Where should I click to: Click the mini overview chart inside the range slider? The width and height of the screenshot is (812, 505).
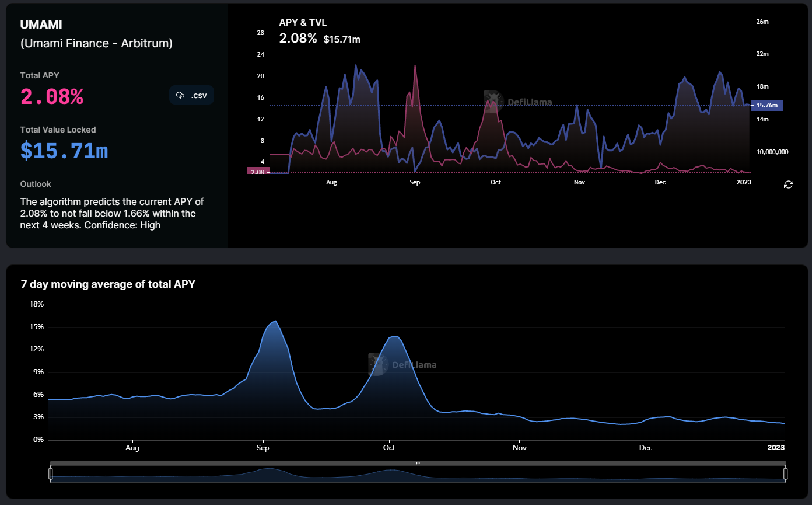418,473
